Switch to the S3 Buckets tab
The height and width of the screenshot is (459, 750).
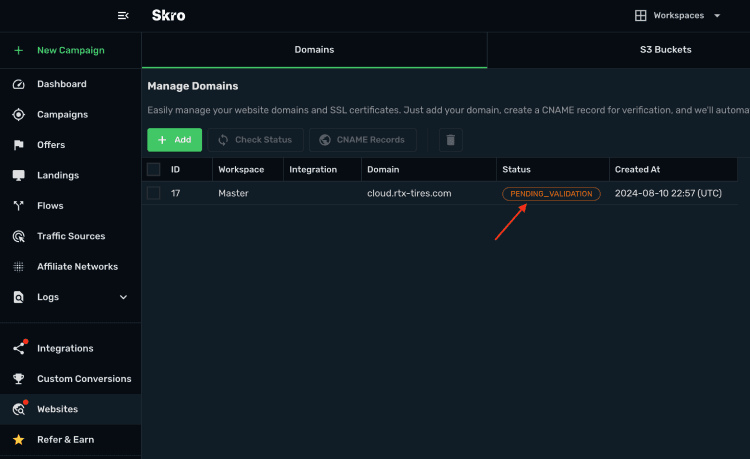[665, 50]
